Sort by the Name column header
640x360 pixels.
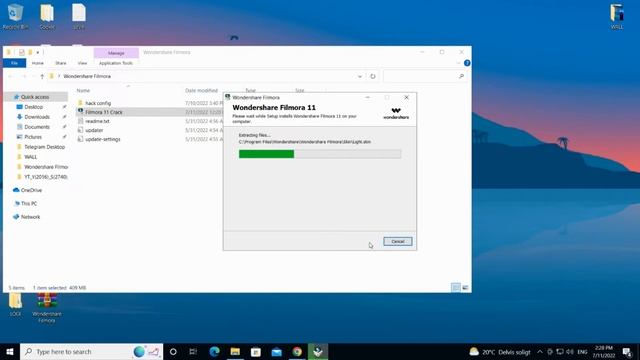(x=83, y=91)
